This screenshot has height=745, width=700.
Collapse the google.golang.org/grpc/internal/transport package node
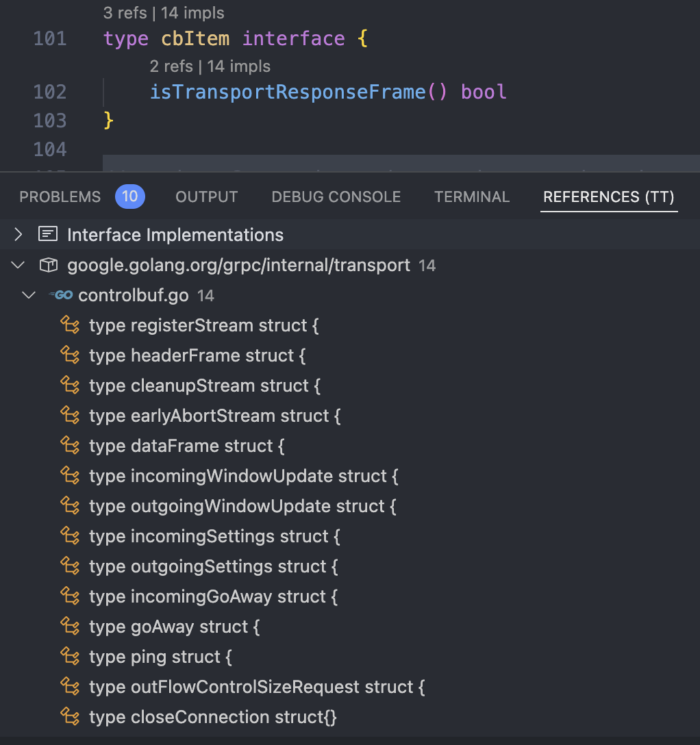(18, 265)
